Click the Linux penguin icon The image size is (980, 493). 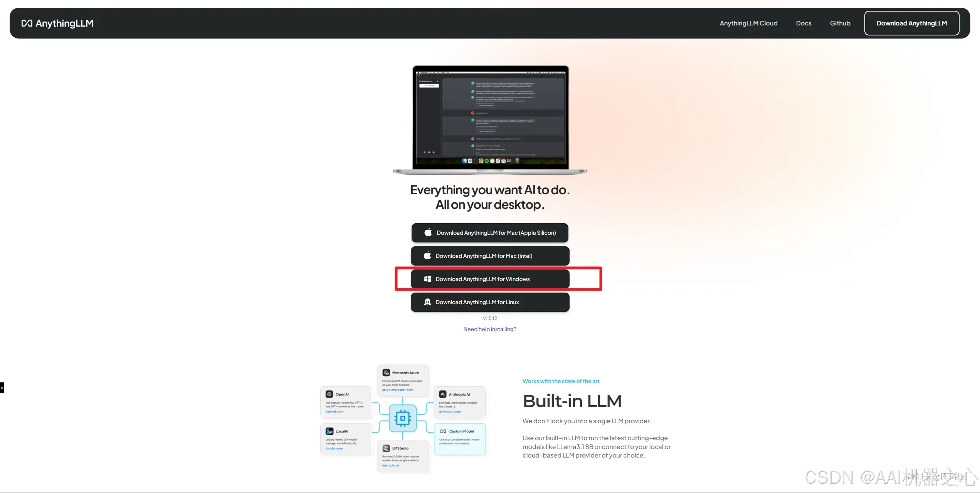pos(427,302)
